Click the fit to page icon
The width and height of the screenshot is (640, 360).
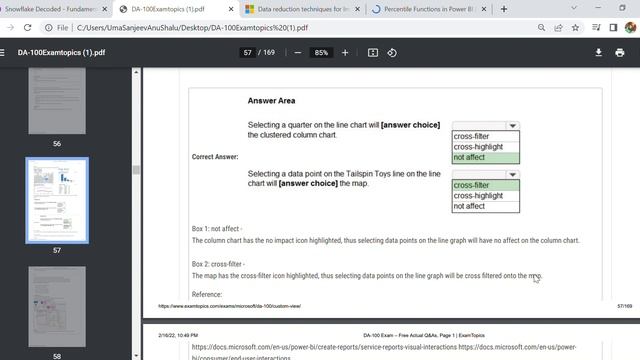pyautogui.click(x=373, y=53)
